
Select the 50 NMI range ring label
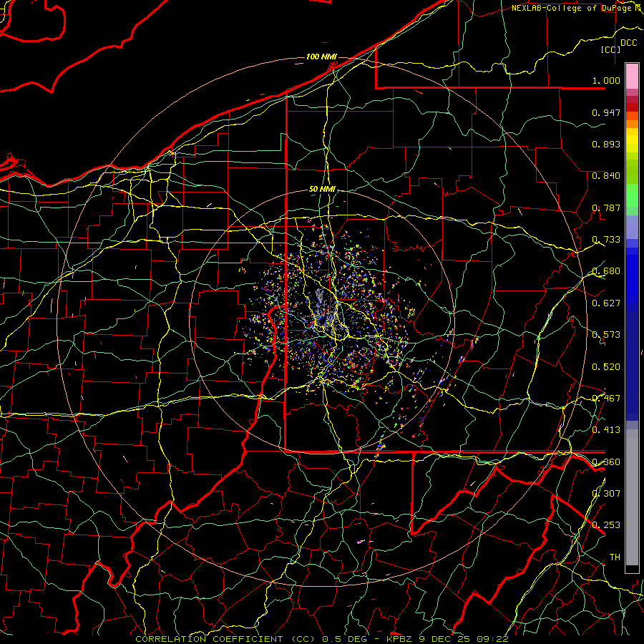[x=322, y=190]
